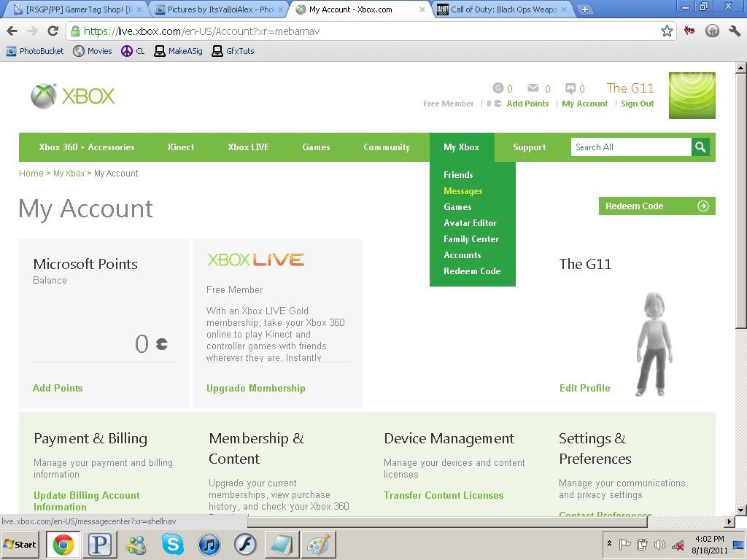The height and width of the screenshot is (560, 747).
Task: Show hidden tray icons arrow
Action: [609, 543]
